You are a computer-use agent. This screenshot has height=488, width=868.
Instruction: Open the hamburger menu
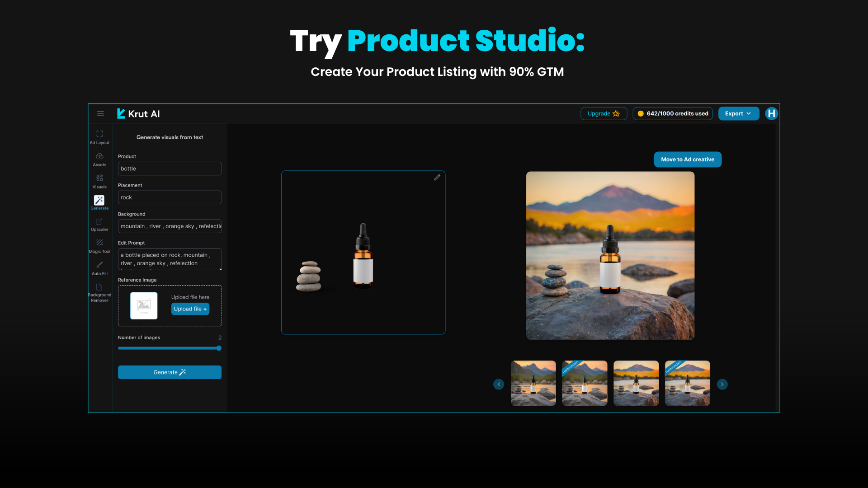pyautogui.click(x=100, y=113)
